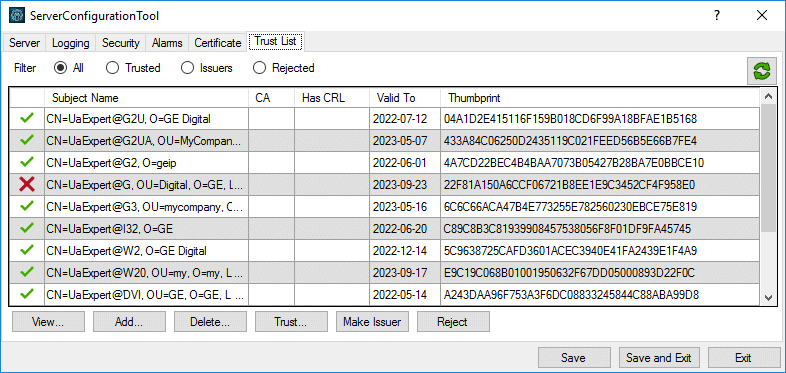Viewport: 786px width, 373px height.
Task: Select the CN=UaExpert@G3, OU=mycompany cell
Action: click(146, 206)
